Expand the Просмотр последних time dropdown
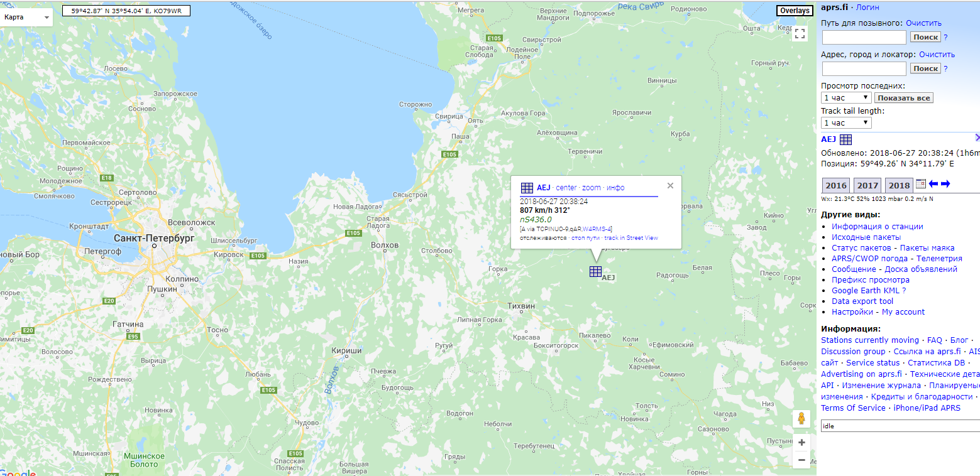This screenshot has height=476, width=980. (x=845, y=97)
